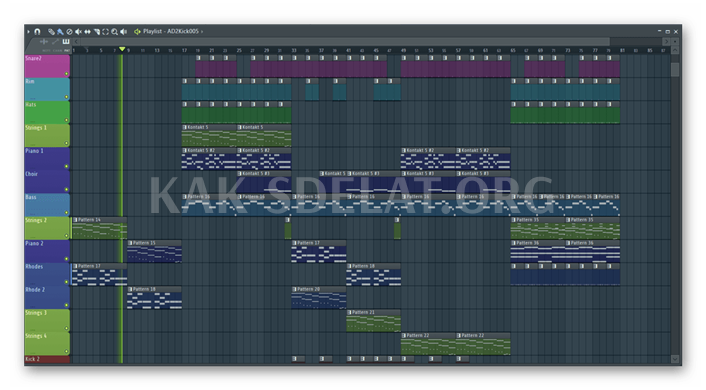Select the Mute tool speaker icon

(x=78, y=32)
